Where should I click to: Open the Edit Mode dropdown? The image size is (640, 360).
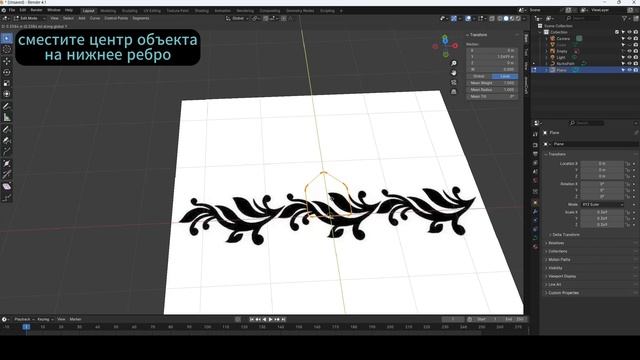(x=29, y=18)
